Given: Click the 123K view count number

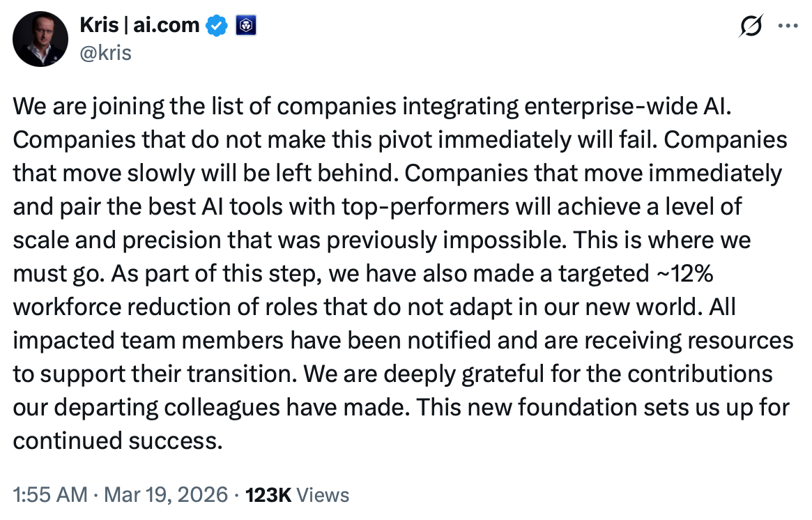Looking at the screenshot, I should pos(269,495).
